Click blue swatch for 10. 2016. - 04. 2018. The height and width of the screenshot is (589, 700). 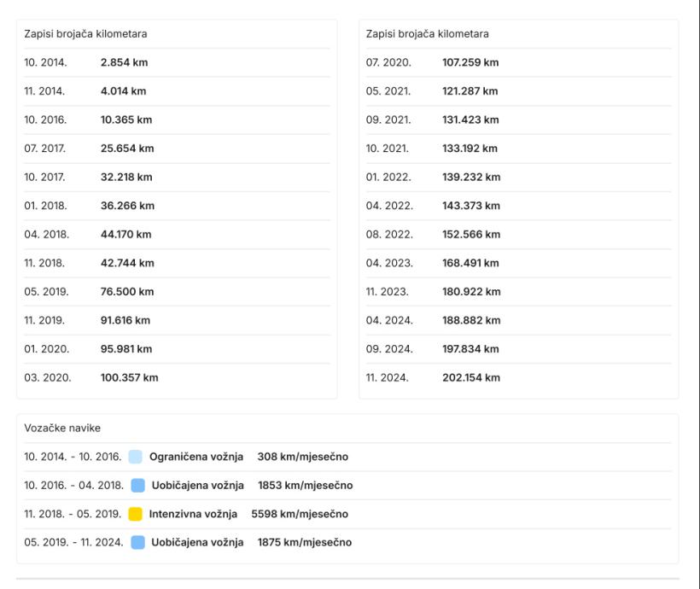(138, 486)
